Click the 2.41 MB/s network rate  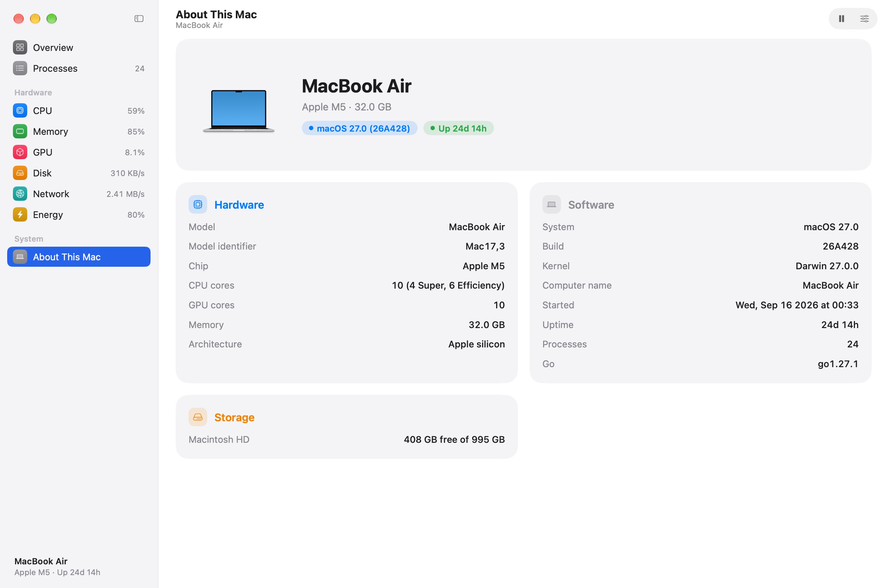[x=125, y=194]
